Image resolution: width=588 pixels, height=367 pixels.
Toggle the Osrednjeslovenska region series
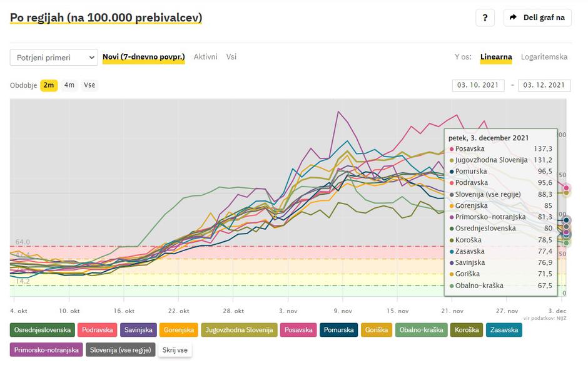[43, 330]
